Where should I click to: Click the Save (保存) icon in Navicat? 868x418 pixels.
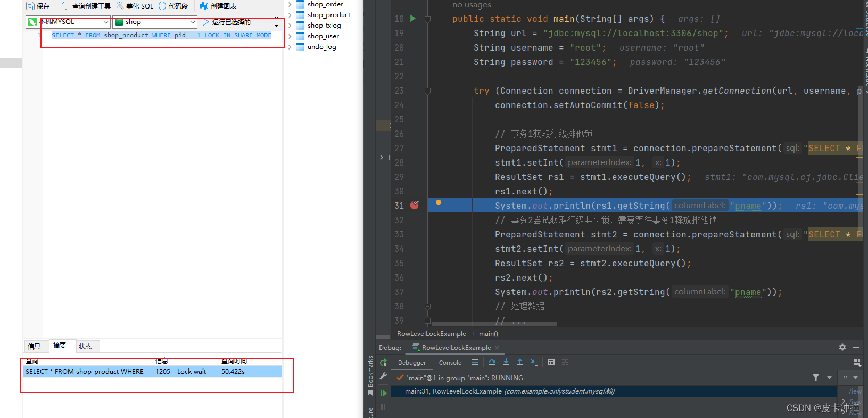pyautogui.click(x=30, y=6)
